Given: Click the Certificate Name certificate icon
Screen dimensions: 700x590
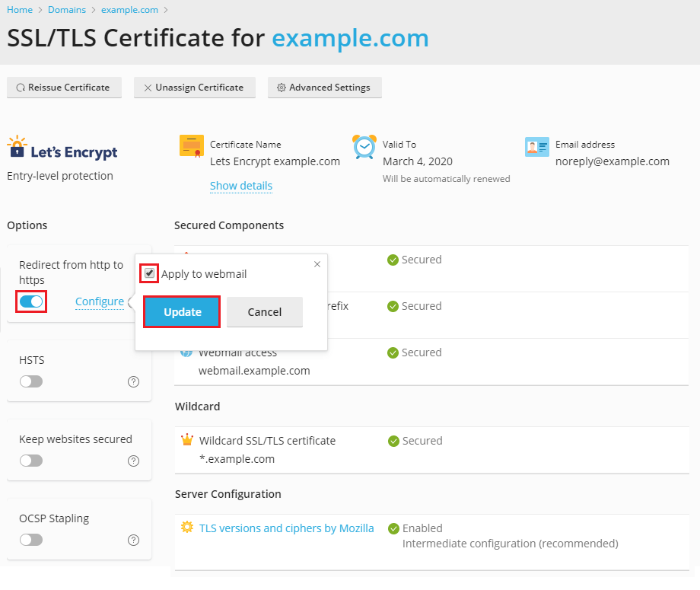Looking at the screenshot, I should (x=192, y=145).
